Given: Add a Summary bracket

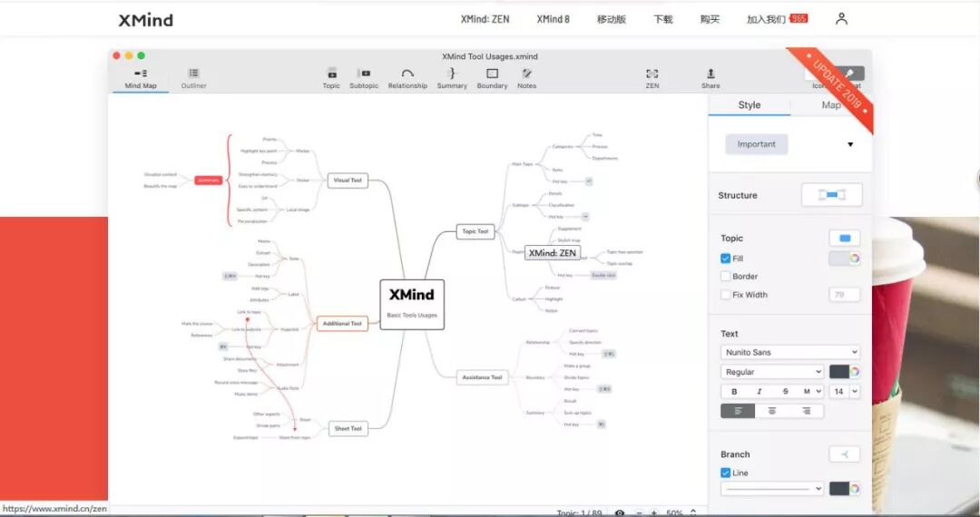Looking at the screenshot, I should coord(452,79).
